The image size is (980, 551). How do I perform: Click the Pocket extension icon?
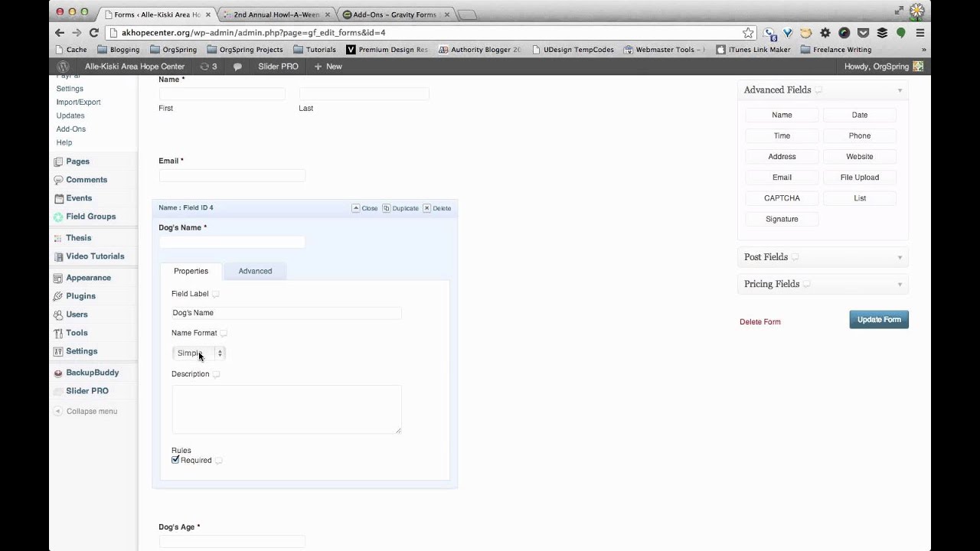click(x=863, y=33)
